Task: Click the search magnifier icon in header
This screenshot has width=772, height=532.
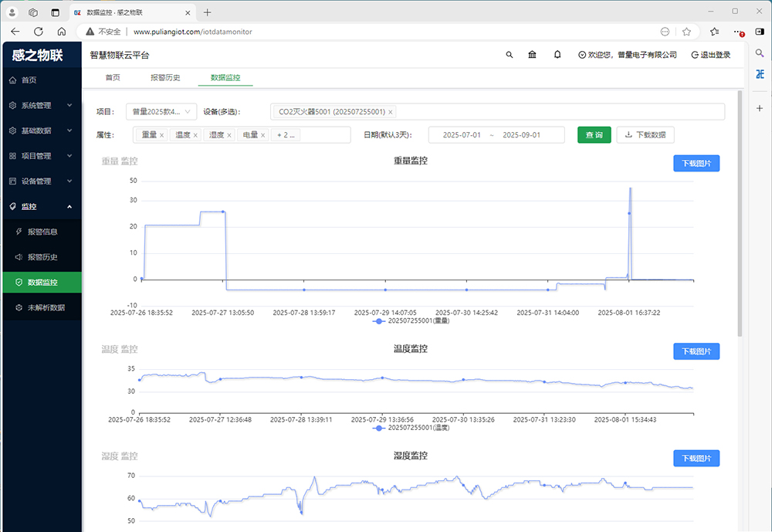Action: tap(509, 55)
